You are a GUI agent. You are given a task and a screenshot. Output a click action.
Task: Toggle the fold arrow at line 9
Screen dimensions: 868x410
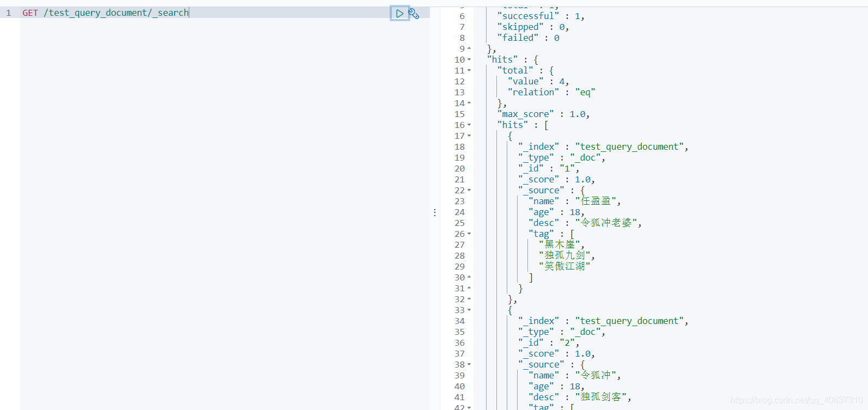tap(469, 48)
